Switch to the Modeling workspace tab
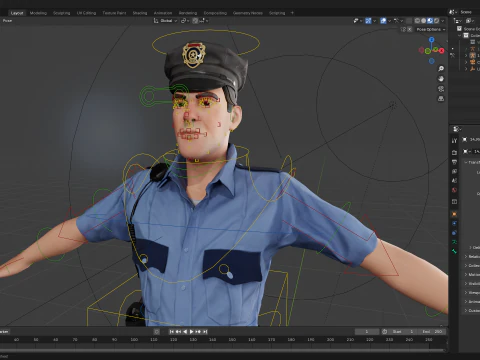The height and width of the screenshot is (360, 480). coord(38,13)
